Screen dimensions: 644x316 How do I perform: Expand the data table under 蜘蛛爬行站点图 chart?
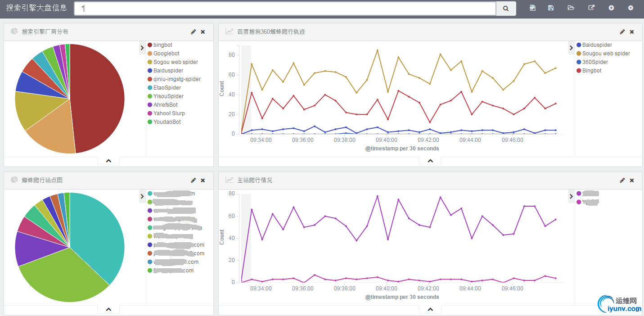(x=108, y=309)
